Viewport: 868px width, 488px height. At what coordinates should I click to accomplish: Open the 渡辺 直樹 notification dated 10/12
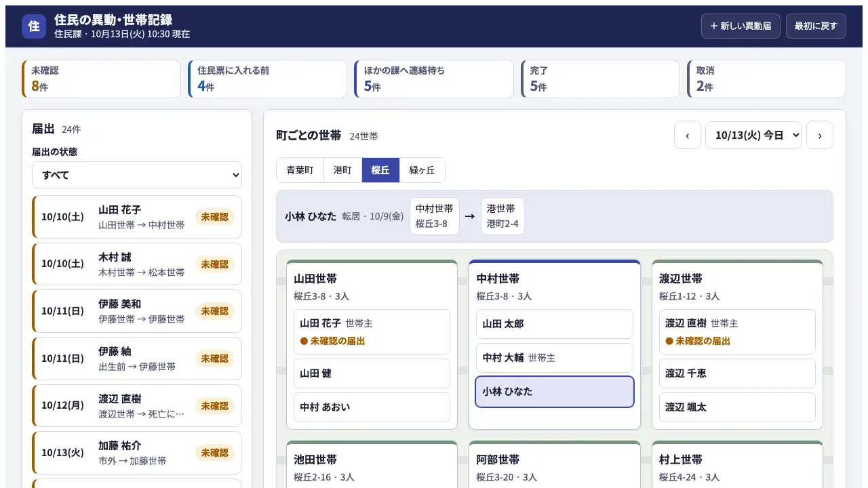(x=137, y=406)
